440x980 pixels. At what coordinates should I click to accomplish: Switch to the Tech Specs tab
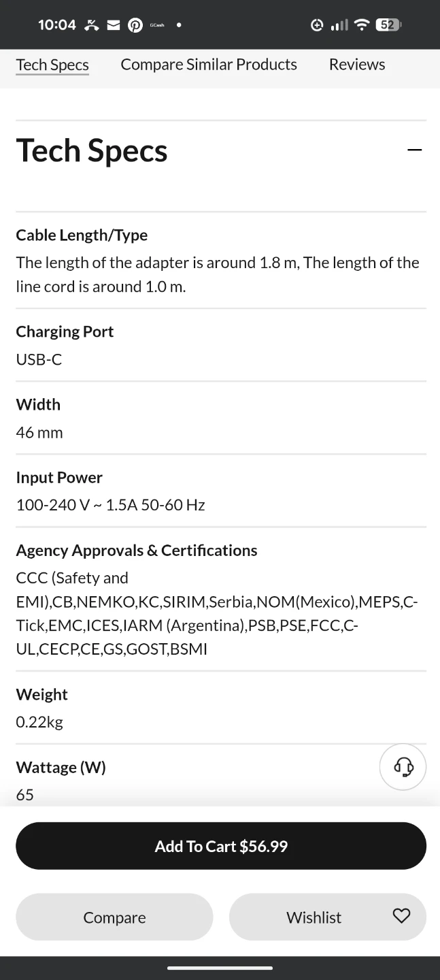tap(52, 65)
